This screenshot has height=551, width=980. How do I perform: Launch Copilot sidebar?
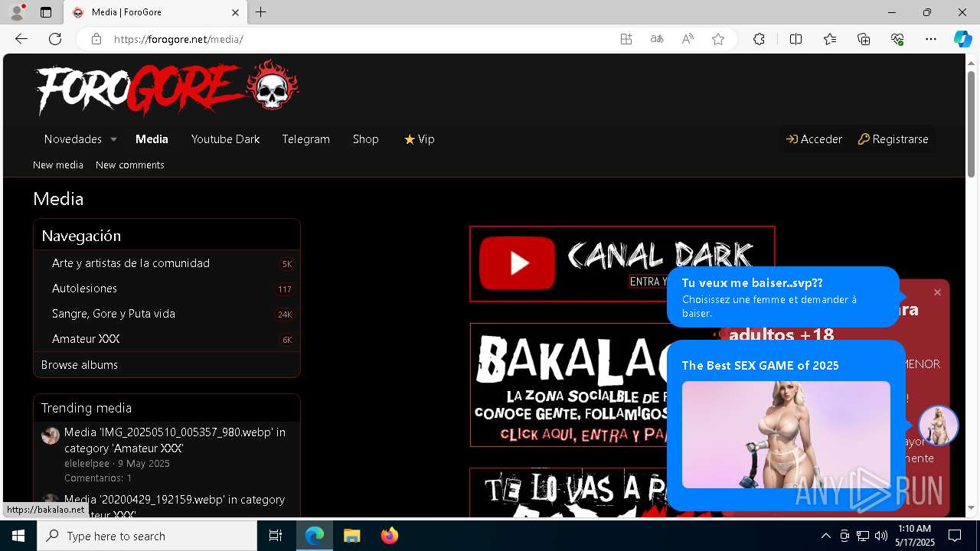click(x=962, y=39)
